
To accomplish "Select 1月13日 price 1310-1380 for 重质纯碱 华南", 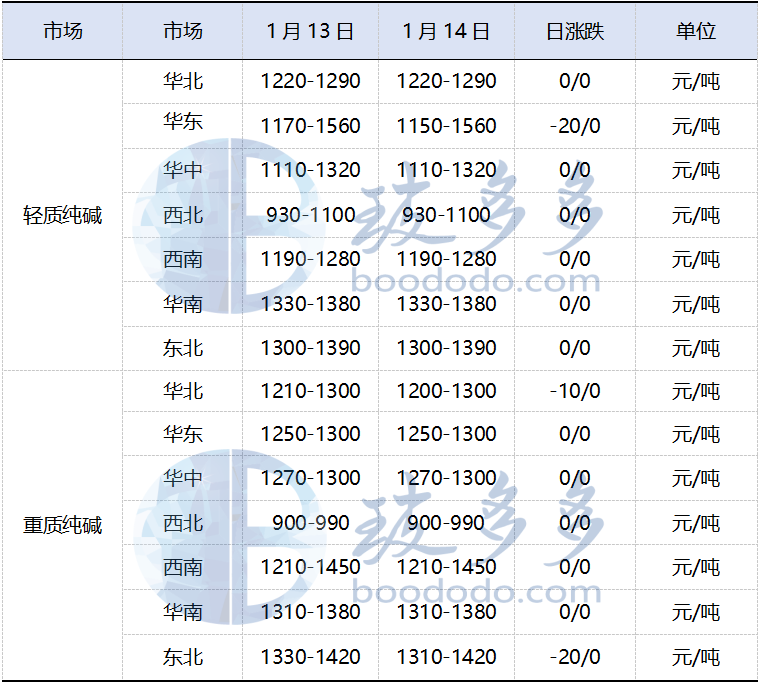I will pyautogui.click(x=310, y=612).
